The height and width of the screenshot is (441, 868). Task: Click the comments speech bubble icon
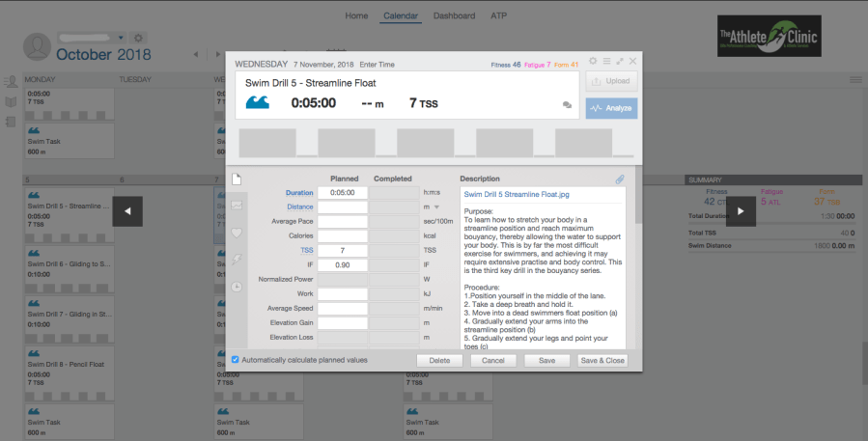coord(567,105)
